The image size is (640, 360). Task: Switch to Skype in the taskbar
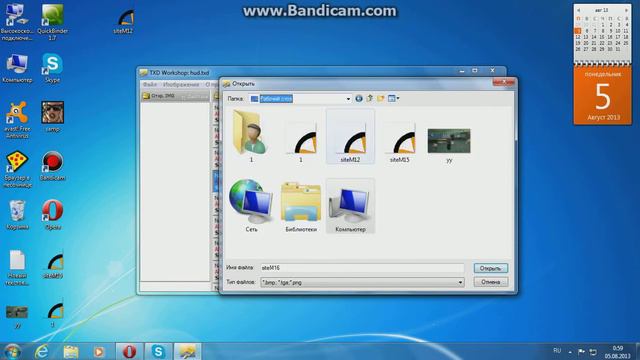(x=158, y=351)
